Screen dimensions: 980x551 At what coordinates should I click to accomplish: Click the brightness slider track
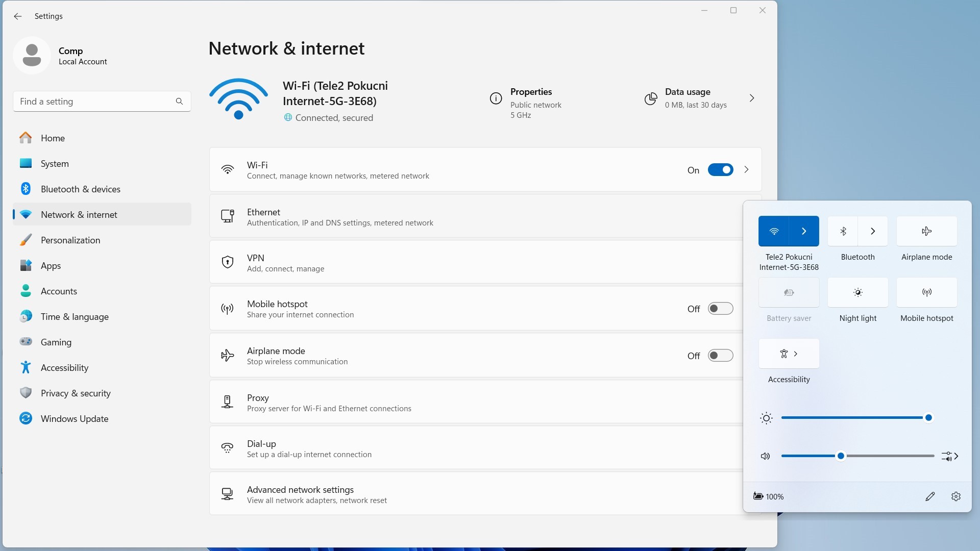tap(857, 418)
